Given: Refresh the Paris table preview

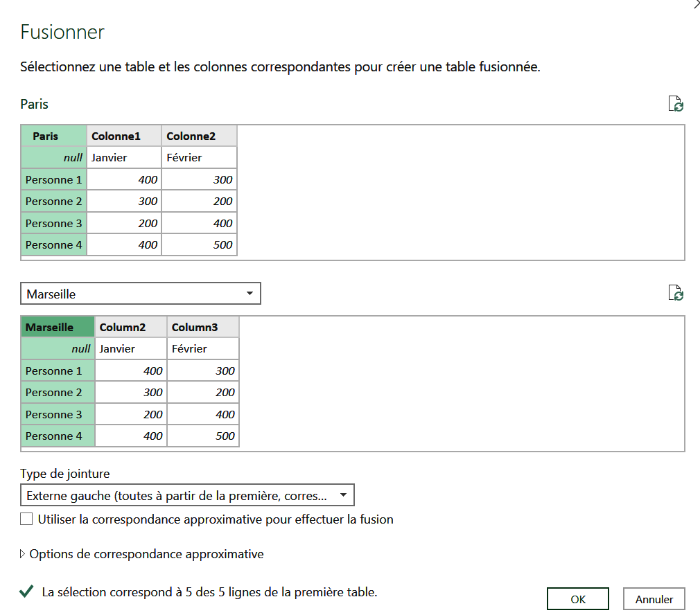Looking at the screenshot, I should pos(676,104).
